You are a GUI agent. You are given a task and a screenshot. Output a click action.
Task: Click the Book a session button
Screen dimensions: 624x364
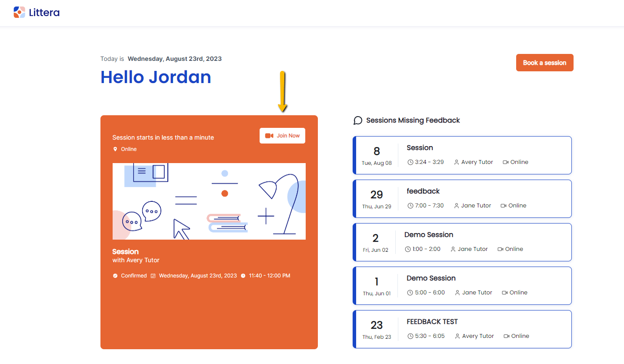[544, 63]
